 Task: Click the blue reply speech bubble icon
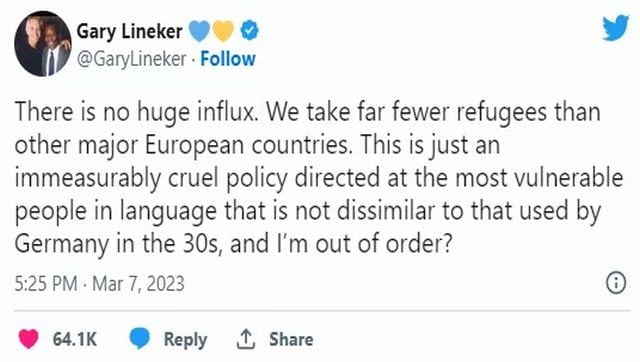click(140, 338)
